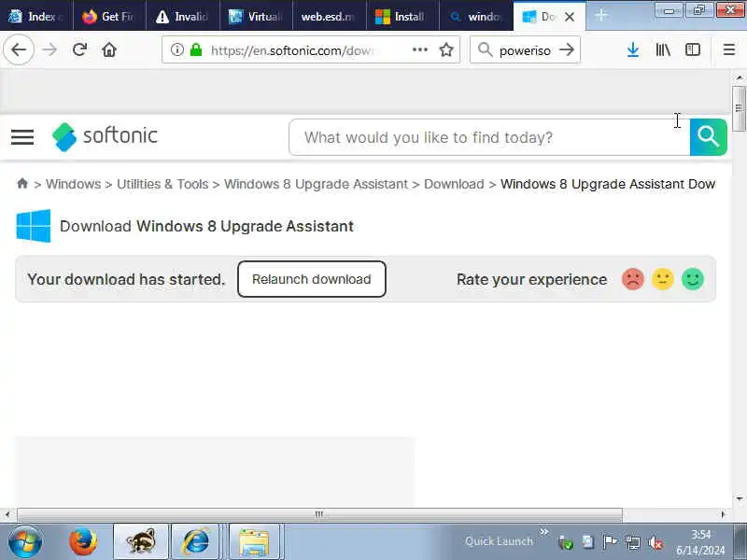
Task: Click the scroll right arrow
Action: (x=723, y=514)
